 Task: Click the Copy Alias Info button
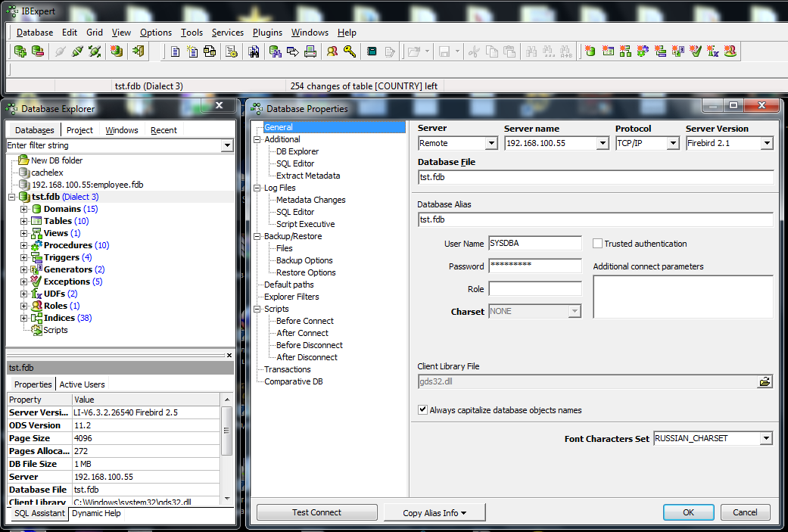tap(434, 512)
